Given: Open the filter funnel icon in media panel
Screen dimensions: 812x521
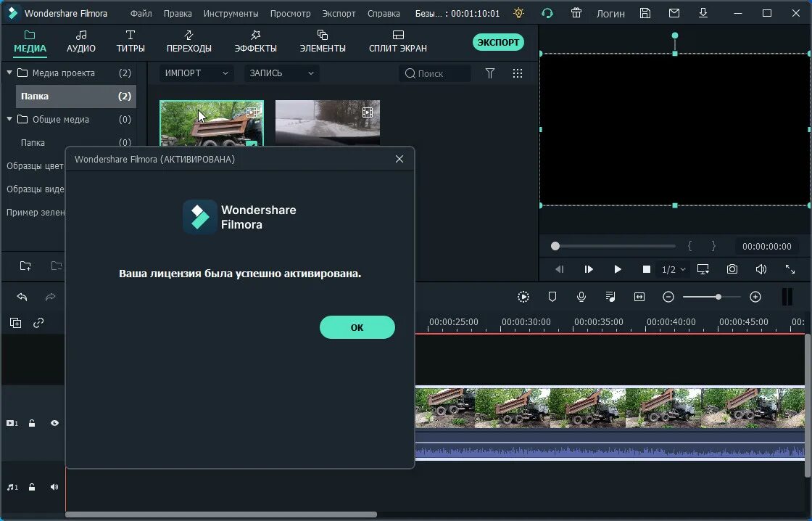Looking at the screenshot, I should point(490,73).
